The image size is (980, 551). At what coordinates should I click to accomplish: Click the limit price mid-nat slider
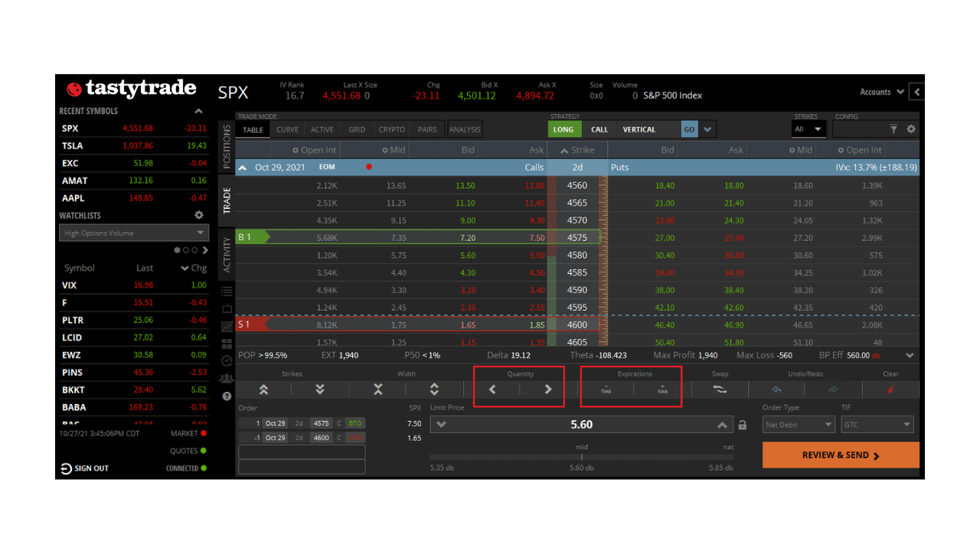pyautogui.click(x=581, y=457)
